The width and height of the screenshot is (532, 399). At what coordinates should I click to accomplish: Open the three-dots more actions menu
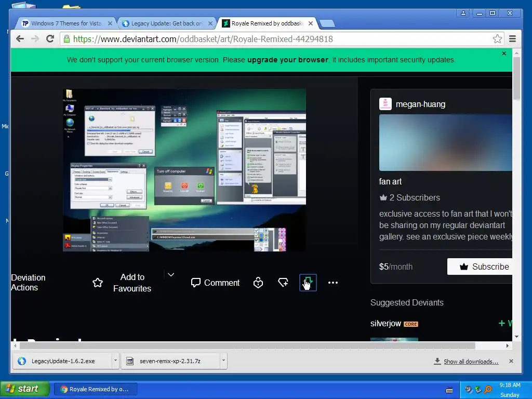(x=333, y=283)
